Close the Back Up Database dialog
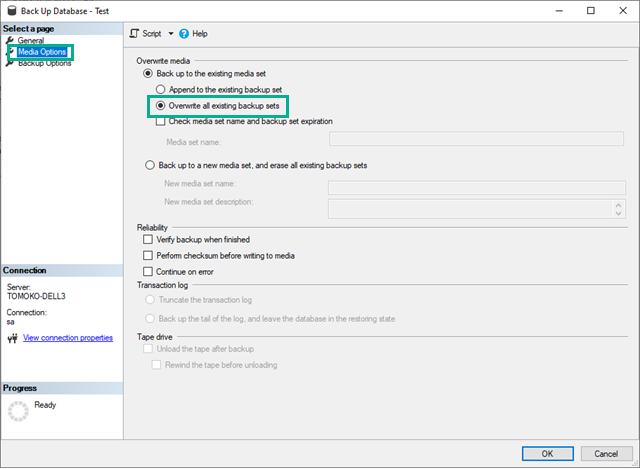Image resolution: width=640 pixels, height=469 pixels. click(x=623, y=11)
